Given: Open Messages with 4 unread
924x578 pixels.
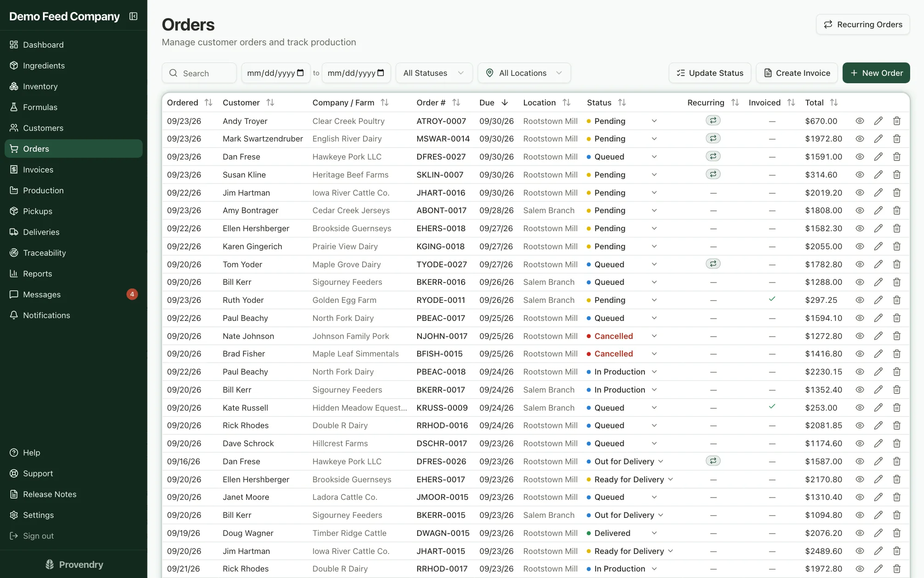Looking at the screenshot, I should (x=73, y=295).
